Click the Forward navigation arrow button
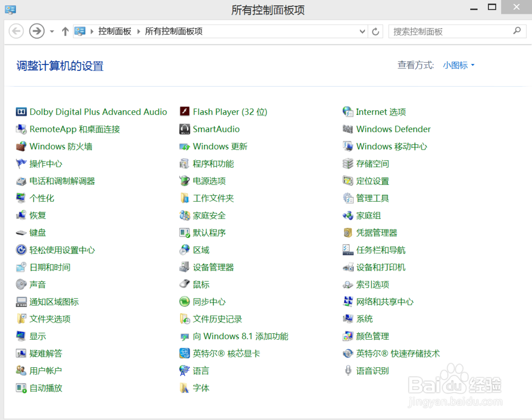The height and width of the screenshot is (420, 532). tap(37, 31)
